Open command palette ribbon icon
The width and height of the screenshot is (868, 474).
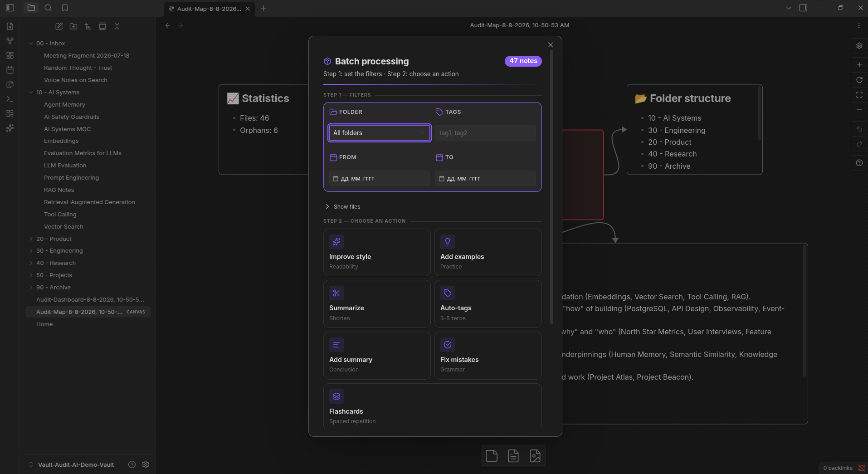click(10, 99)
